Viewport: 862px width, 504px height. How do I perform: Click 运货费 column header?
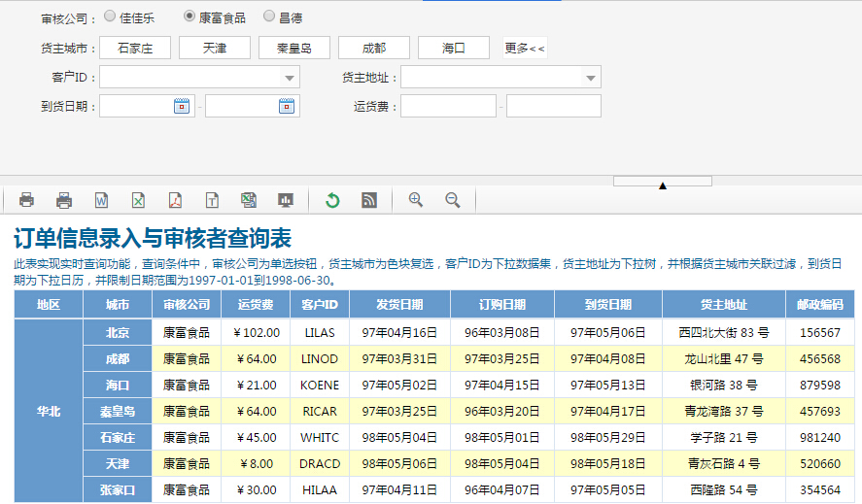(x=256, y=305)
